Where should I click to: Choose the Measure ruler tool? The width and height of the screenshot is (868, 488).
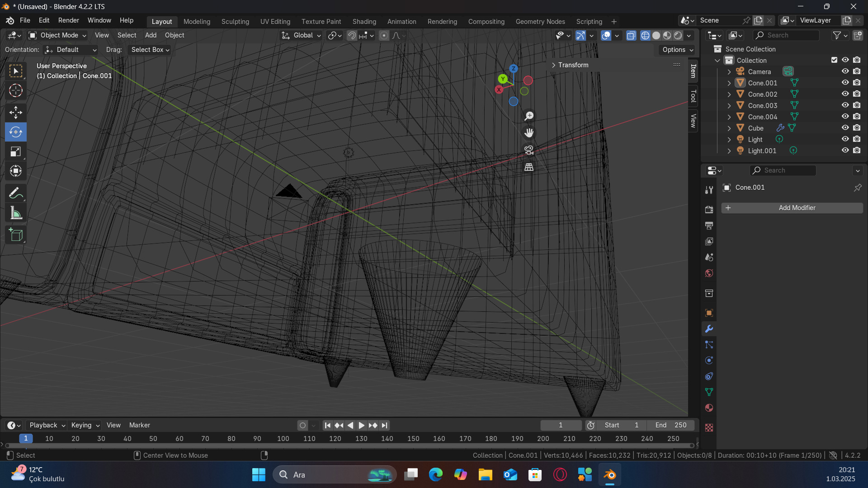[x=16, y=213]
